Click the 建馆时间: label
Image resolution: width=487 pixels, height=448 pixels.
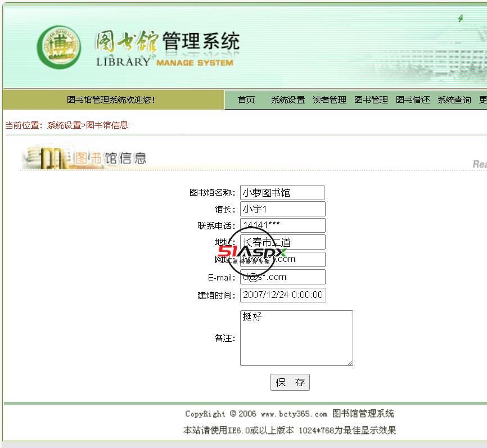217,295
